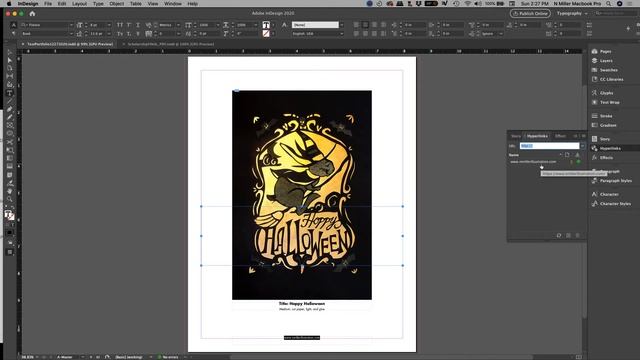Open the Type menu
The height and width of the screenshot is (360, 640).
point(98,4)
